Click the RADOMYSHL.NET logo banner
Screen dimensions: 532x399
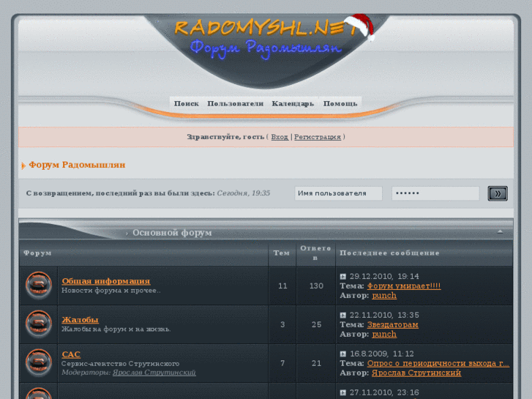click(x=266, y=38)
